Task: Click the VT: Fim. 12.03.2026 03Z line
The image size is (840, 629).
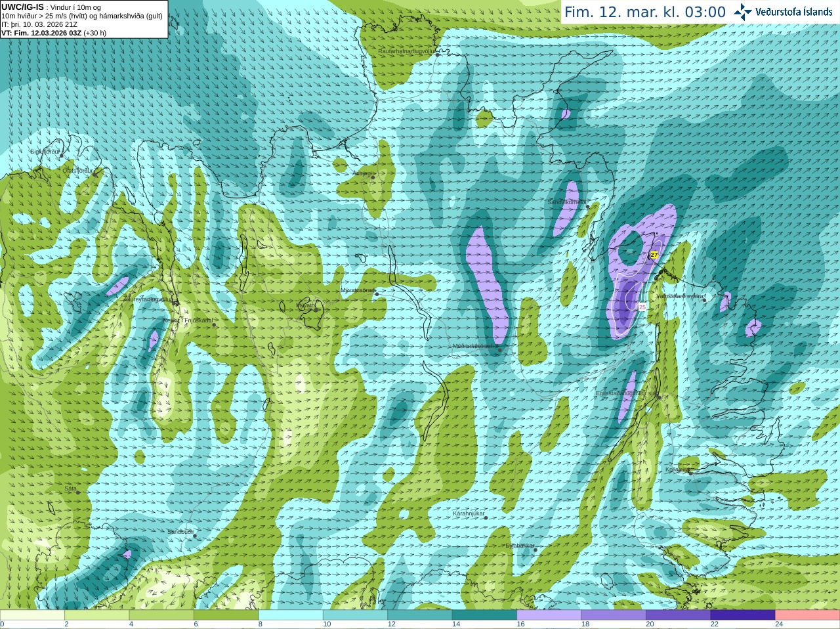Action: click(x=54, y=33)
